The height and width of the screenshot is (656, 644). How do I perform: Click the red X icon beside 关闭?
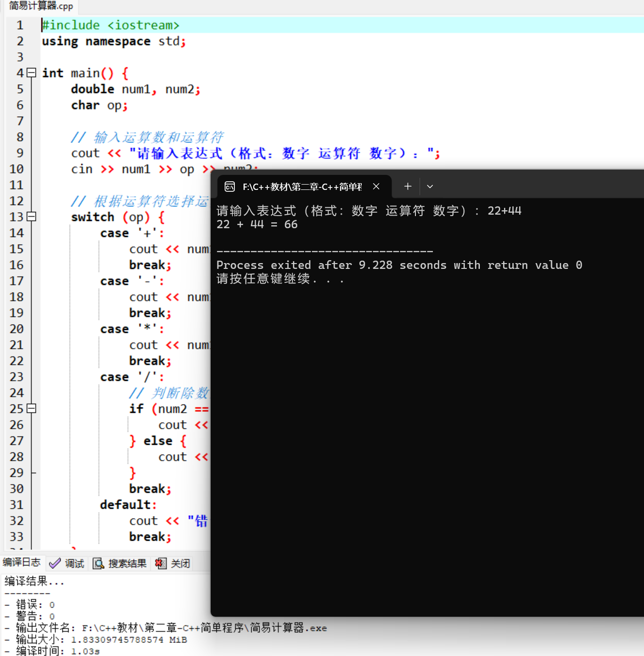point(160,563)
